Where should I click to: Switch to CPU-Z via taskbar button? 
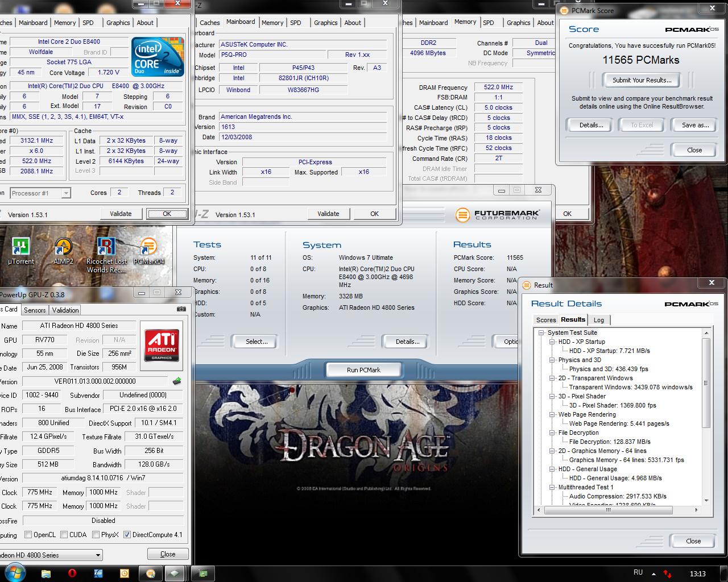[176, 573]
